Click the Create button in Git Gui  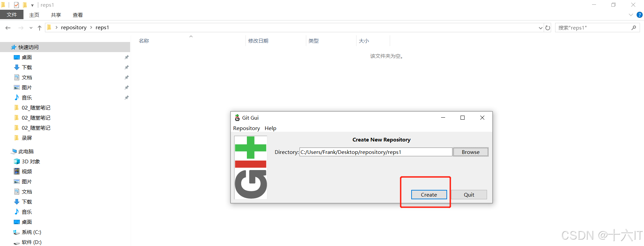(429, 195)
